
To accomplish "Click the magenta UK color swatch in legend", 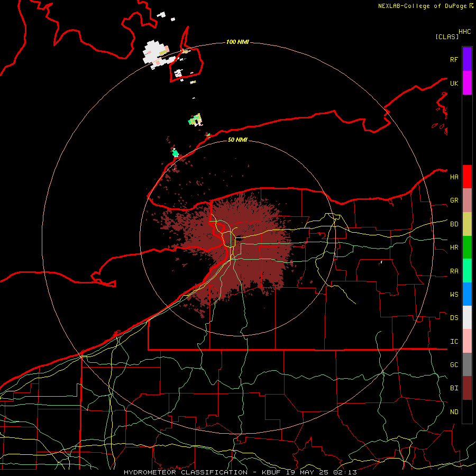I will (x=467, y=83).
